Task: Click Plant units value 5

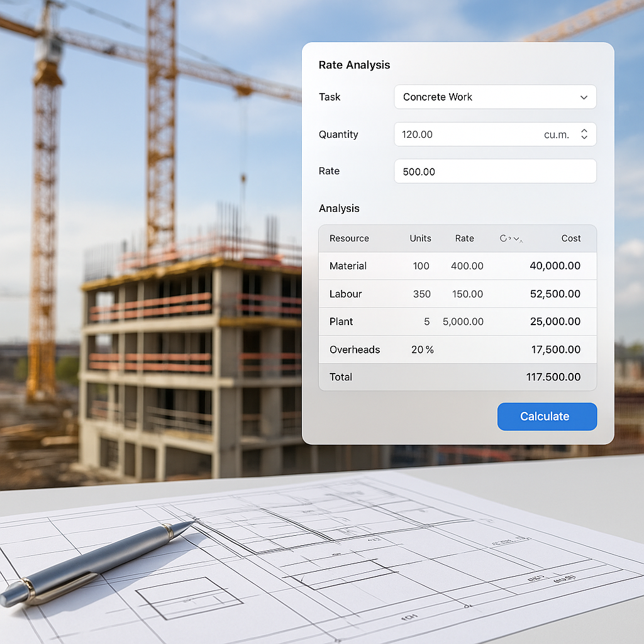Action: point(427,321)
